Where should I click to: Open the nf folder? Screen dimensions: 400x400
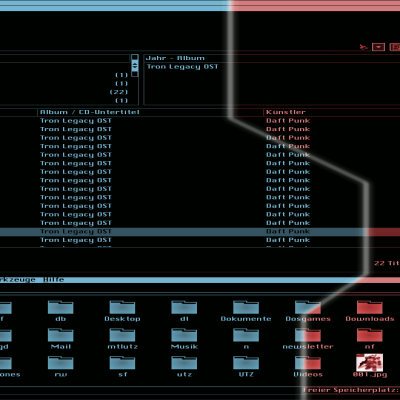click(x=370, y=339)
